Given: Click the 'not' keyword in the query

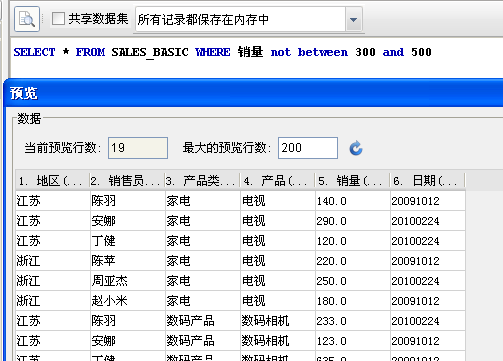Looking at the screenshot, I should point(281,52).
